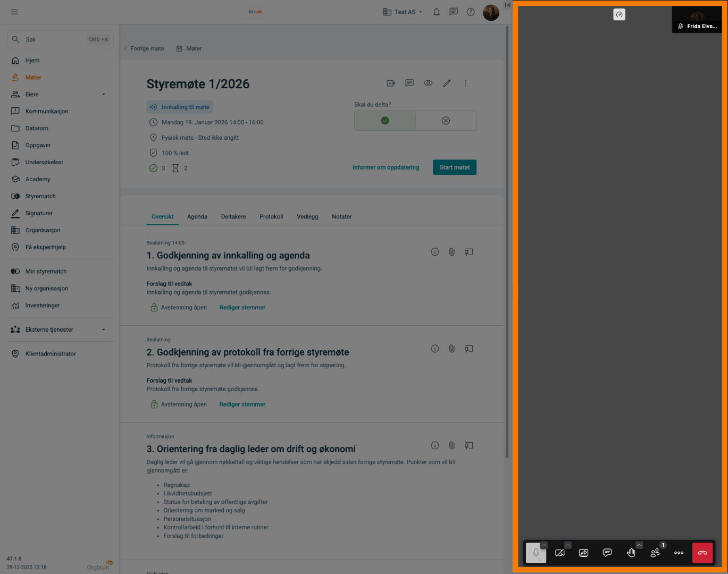Open attachments paperclip for item 2
Viewport: 728px width, 574px height.
point(451,349)
